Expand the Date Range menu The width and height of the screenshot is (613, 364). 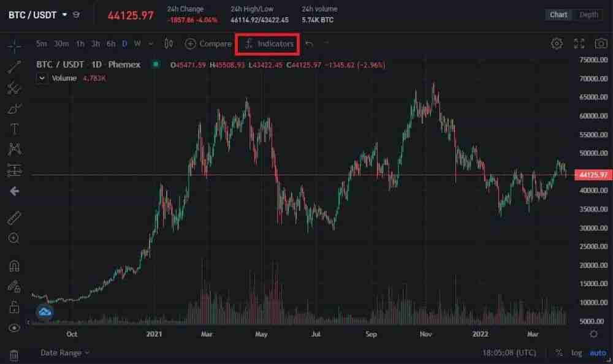tap(65, 352)
